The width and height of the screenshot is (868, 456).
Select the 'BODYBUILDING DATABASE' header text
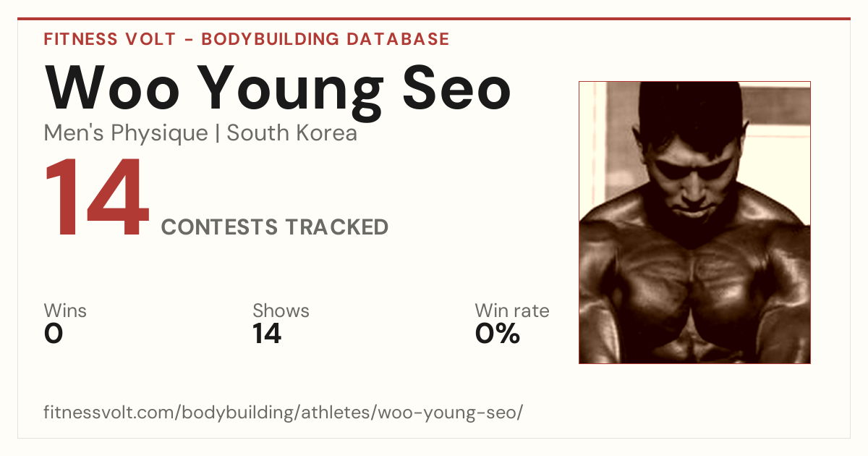pyautogui.click(x=325, y=39)
